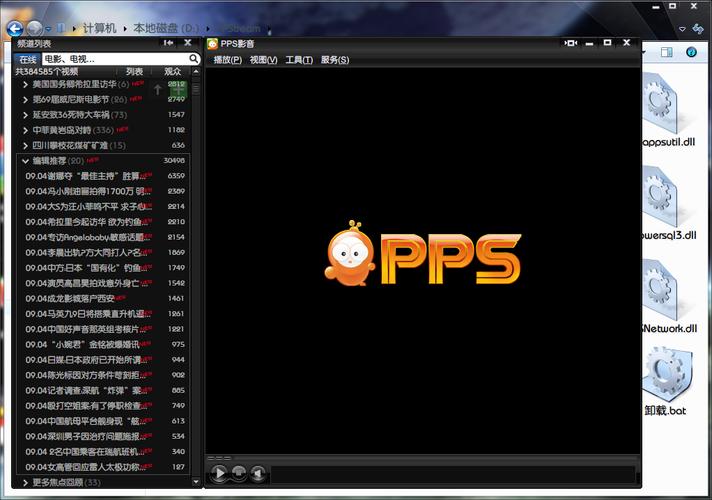The height and width of the screenshot is (500, 712).
Task: Click the Explorer forward arrow button
Action: 35,29
